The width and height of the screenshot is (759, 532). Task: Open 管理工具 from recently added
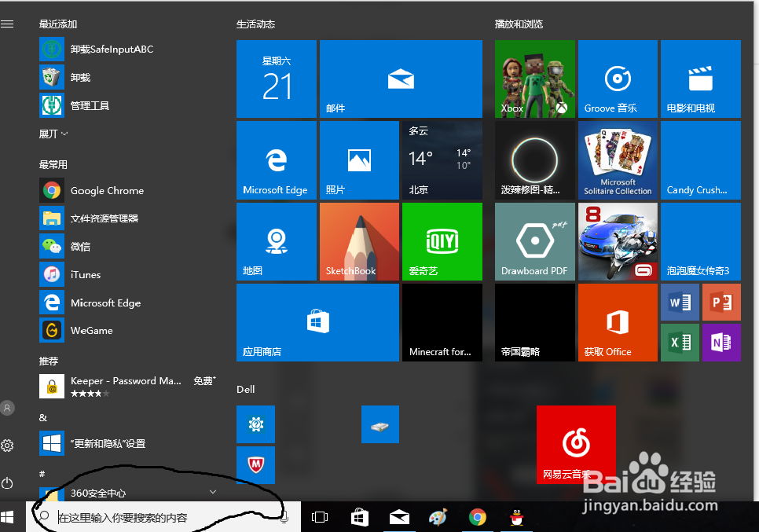tap(128, 105)
